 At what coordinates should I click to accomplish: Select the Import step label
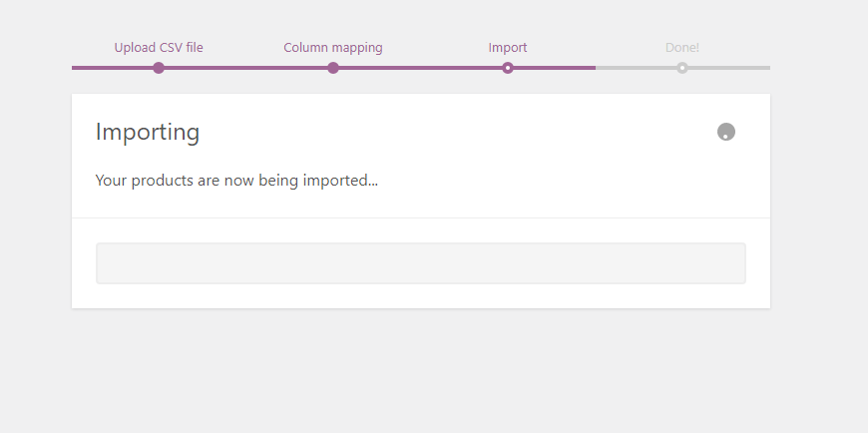pos(508,48)
